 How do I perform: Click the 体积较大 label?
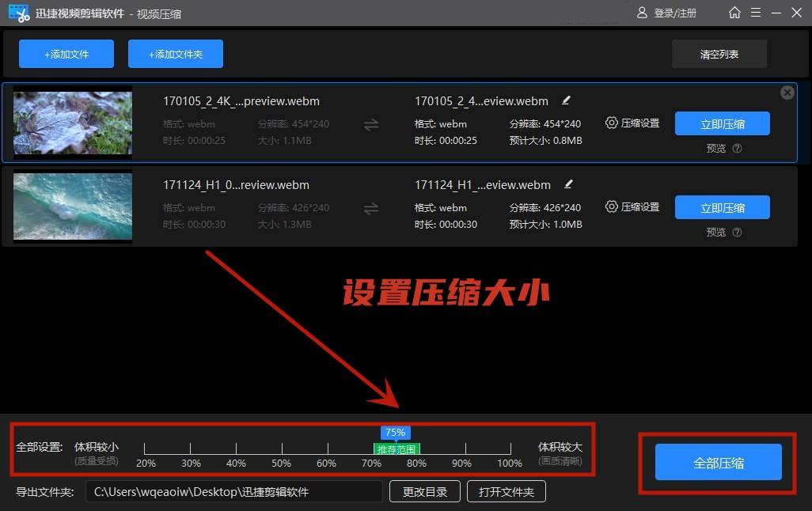click(560, 447)
